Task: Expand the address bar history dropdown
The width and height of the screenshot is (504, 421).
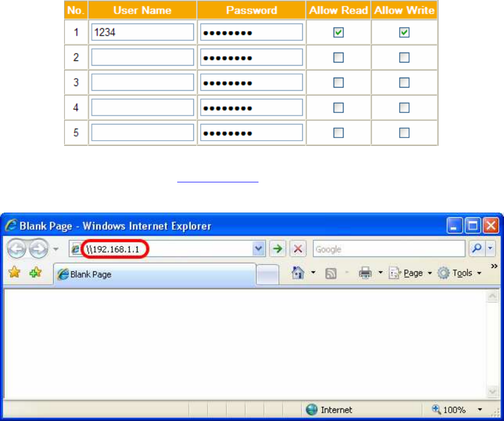Action: tap(259, 249)
